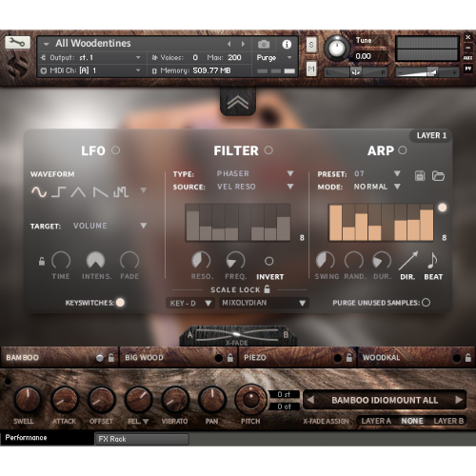
Task: Click the camera snapshot icon
Action: pos(264,44)
